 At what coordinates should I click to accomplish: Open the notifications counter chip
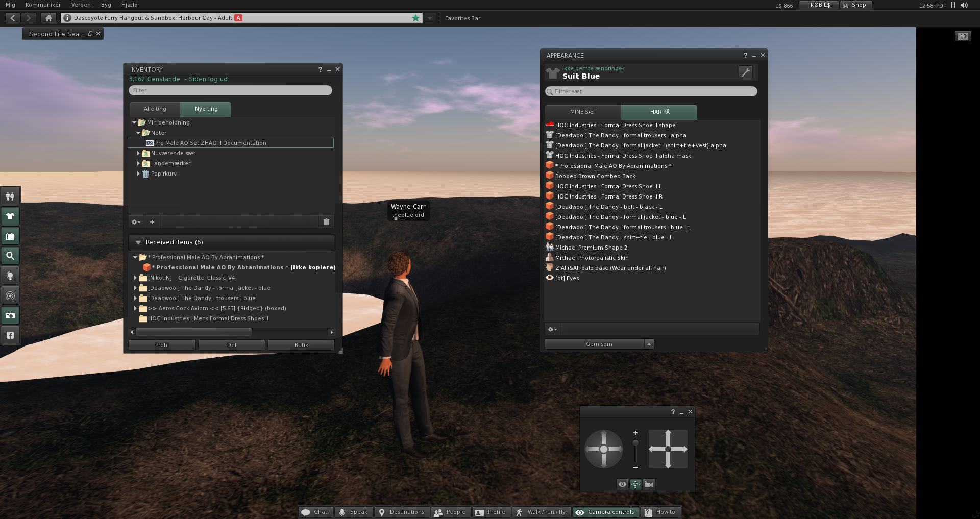pos(963,36)
